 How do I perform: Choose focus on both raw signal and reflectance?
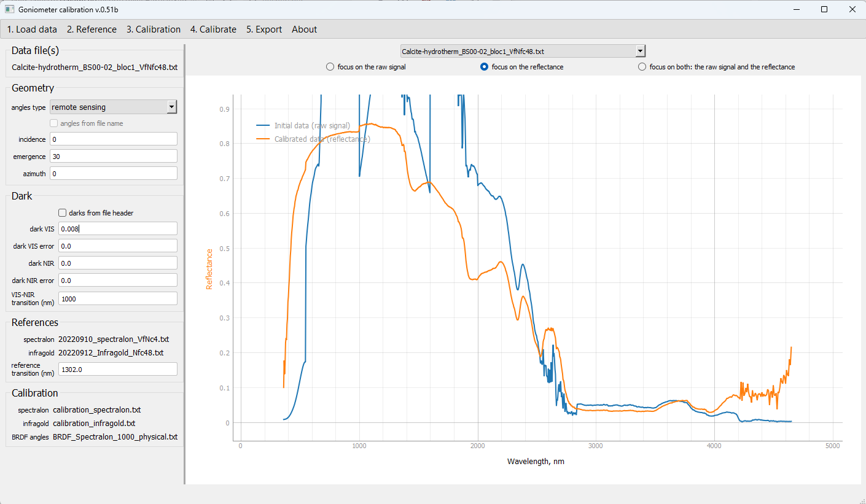pos(642,67)
